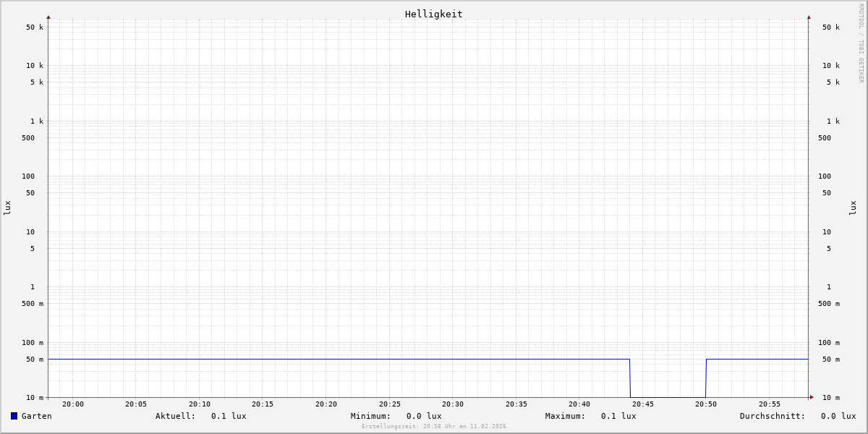Select the "Aktuell:" label

[x=176, y=416]
